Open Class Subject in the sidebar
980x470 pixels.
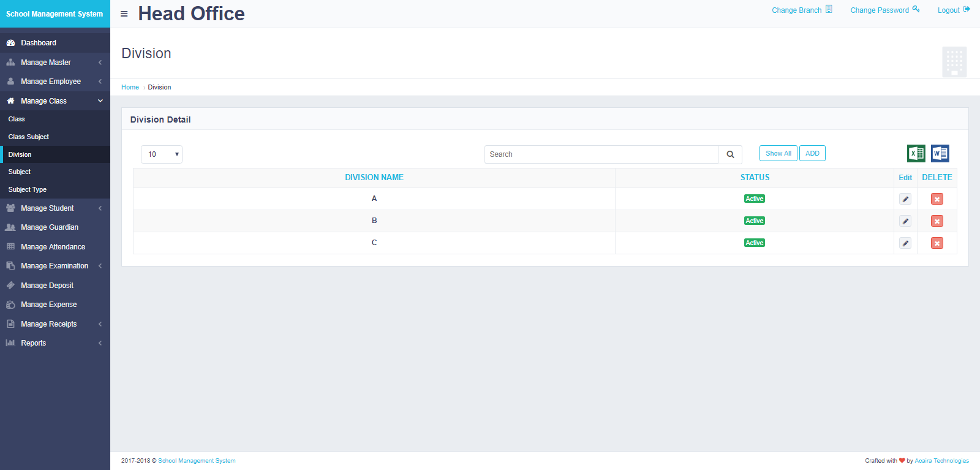click(29, 137)
